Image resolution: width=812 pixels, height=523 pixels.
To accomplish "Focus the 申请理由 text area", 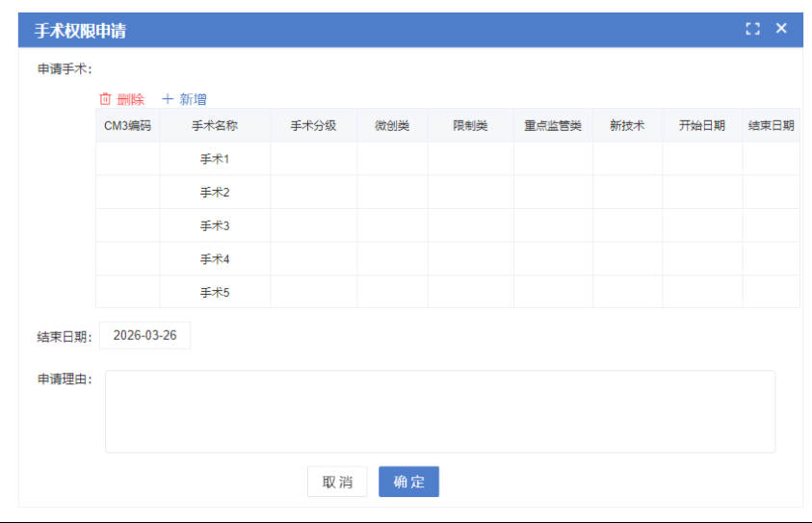I will pos(440,411).
